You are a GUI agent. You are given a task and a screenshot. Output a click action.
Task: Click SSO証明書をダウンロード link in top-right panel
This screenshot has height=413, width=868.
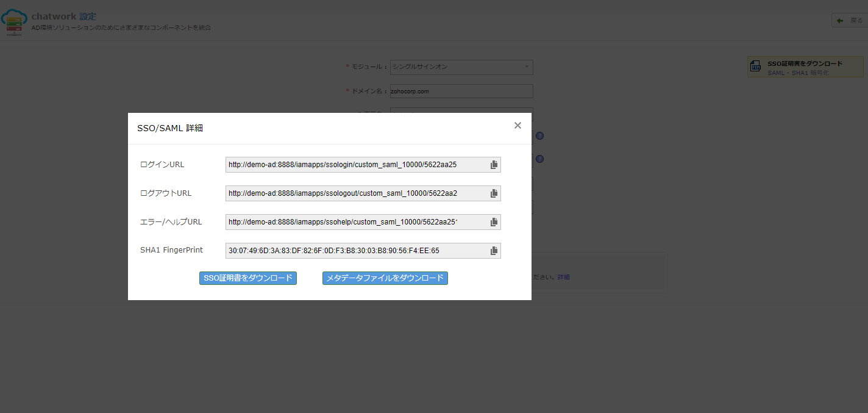(x=805, y=63)
